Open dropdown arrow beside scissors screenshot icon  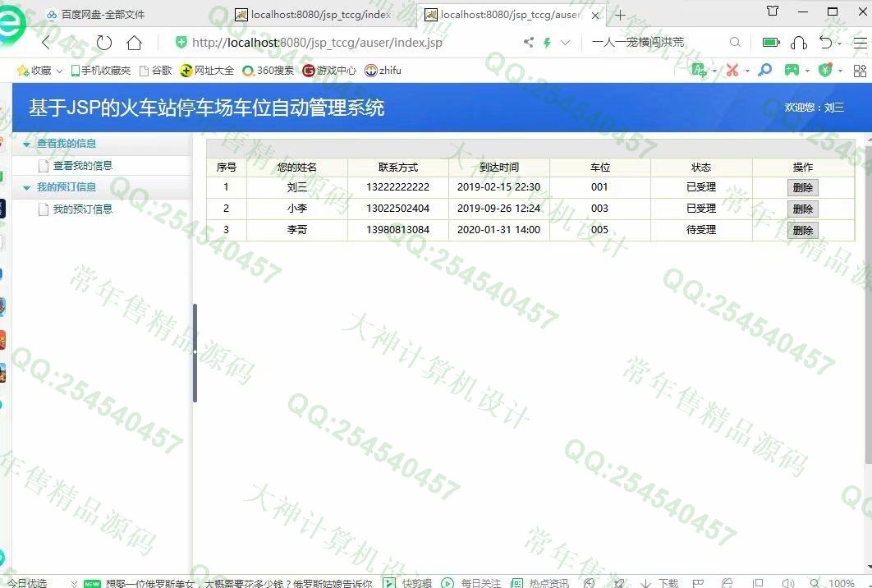click(x=747, y=71)
